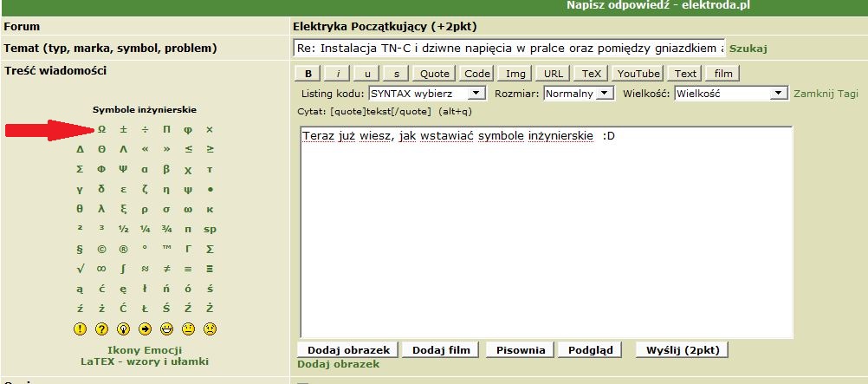Insert Quote tag
The height and width of the screenshot is (384, 868).
coord(435,73)
